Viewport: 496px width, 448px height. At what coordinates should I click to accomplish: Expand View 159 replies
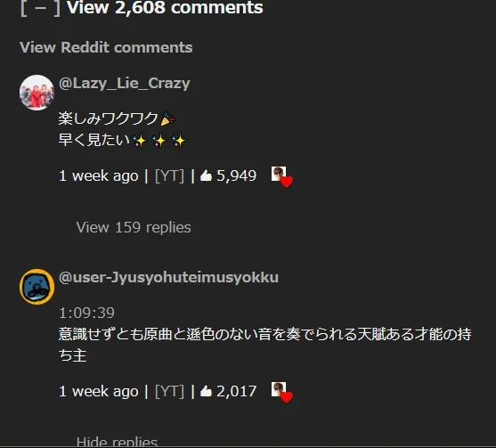coord(134,227)
